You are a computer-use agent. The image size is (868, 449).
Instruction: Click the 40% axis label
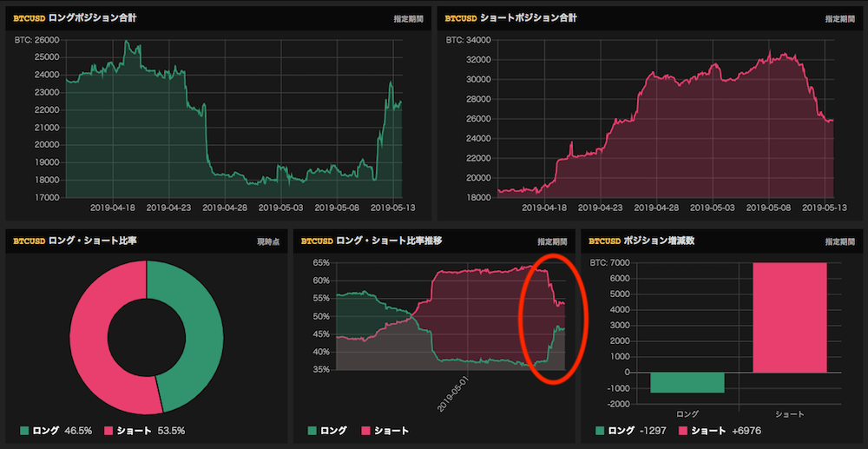[322, 352]
